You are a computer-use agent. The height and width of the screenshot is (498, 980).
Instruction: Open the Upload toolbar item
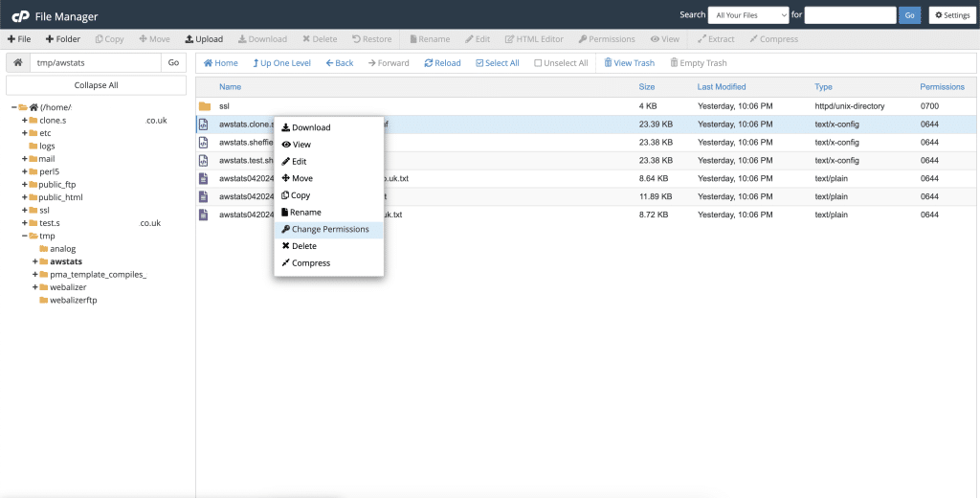tap(204, 39)
